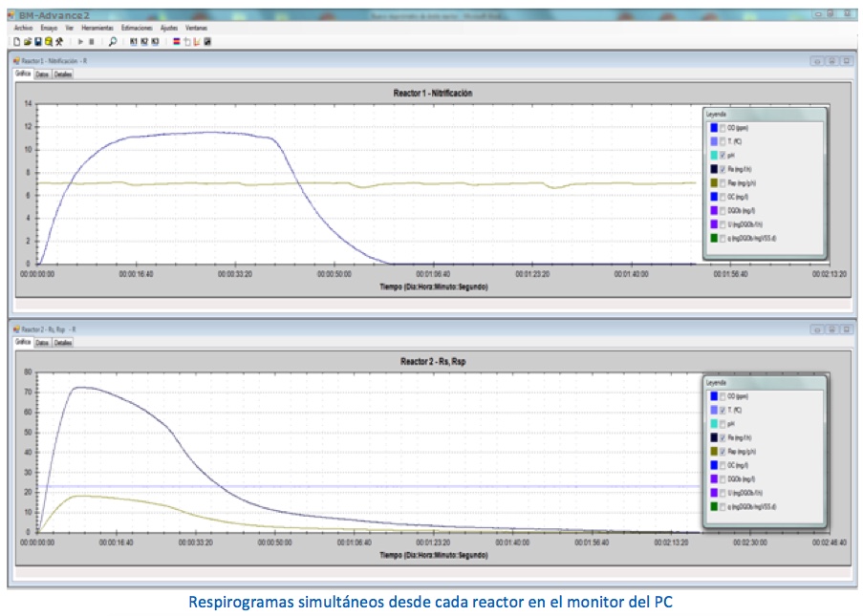The height and width of the screenshot is (616, 863).
Task: Enable pH checkbox in Reactor 2 legend
Action: (723, 424)
